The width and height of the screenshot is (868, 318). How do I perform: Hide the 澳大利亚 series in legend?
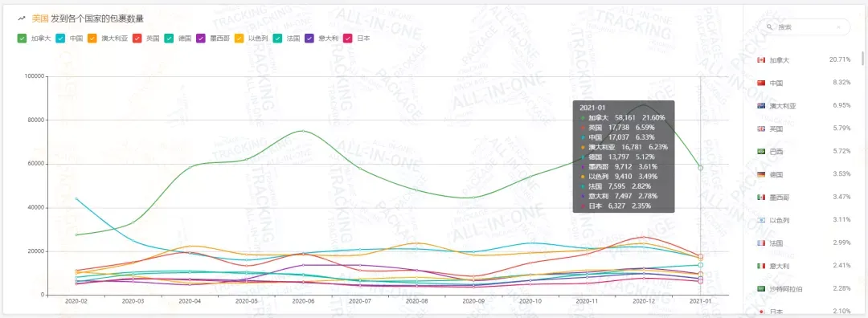[x=92, y=39]
